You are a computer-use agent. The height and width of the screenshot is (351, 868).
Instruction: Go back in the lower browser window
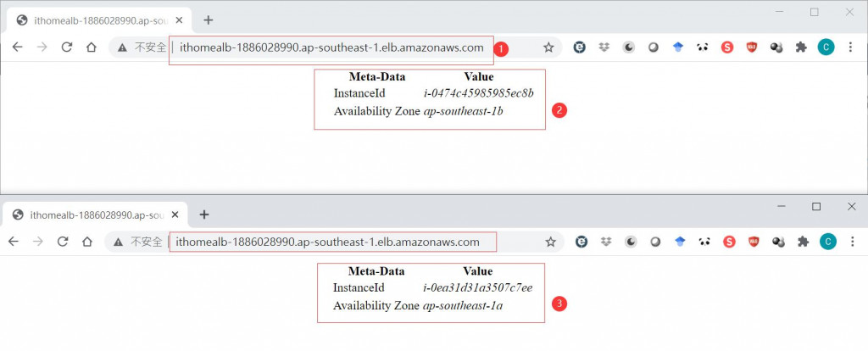[14, 242]
